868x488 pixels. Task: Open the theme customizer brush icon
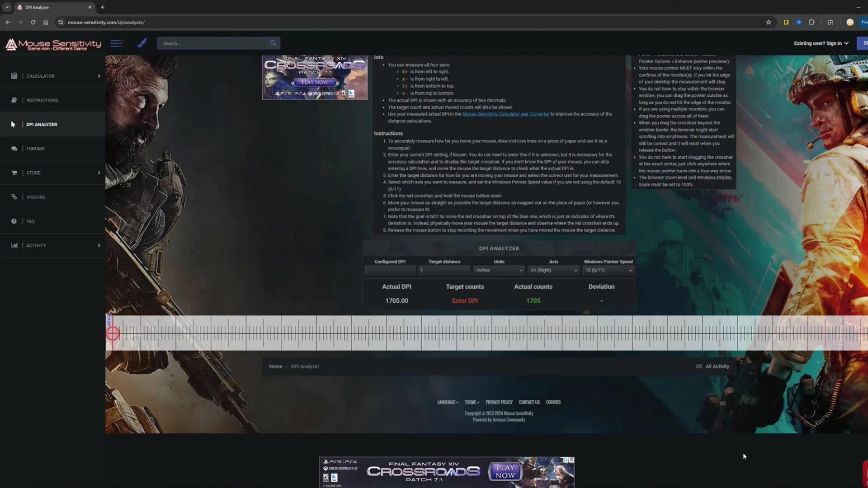coord(142,43)
